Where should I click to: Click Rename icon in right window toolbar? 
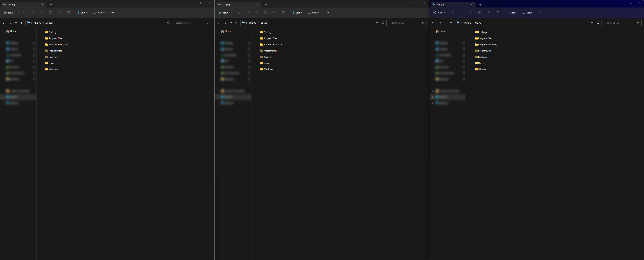point(480,13)
